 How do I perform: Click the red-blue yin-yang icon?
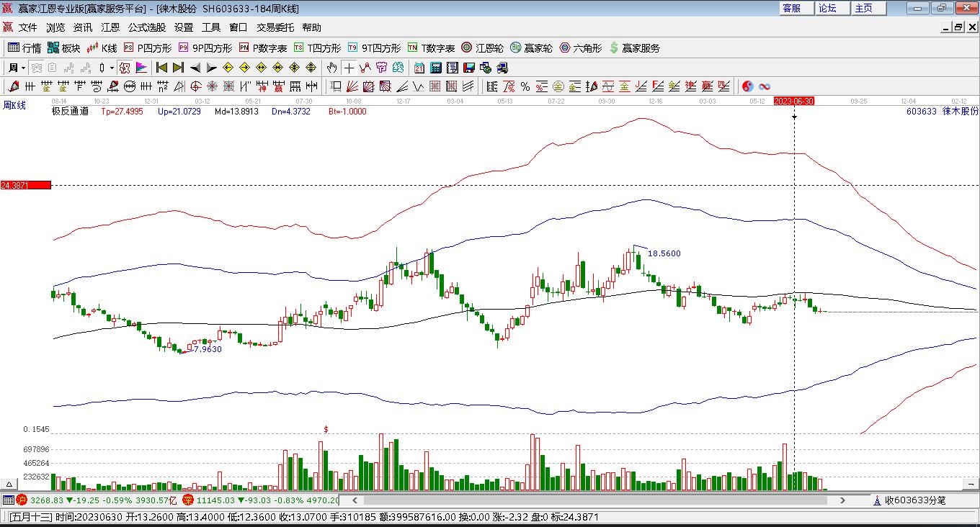[748, 86]
